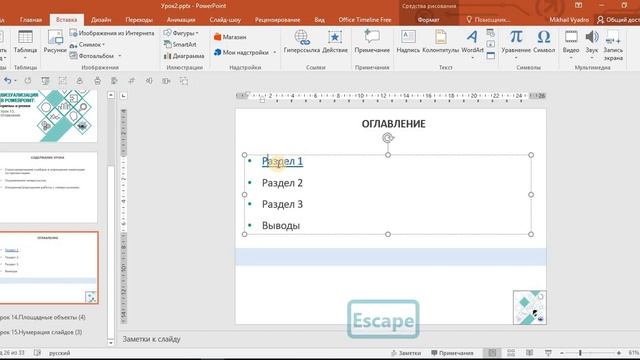Click the slide panel scroll up arrow

111,95
